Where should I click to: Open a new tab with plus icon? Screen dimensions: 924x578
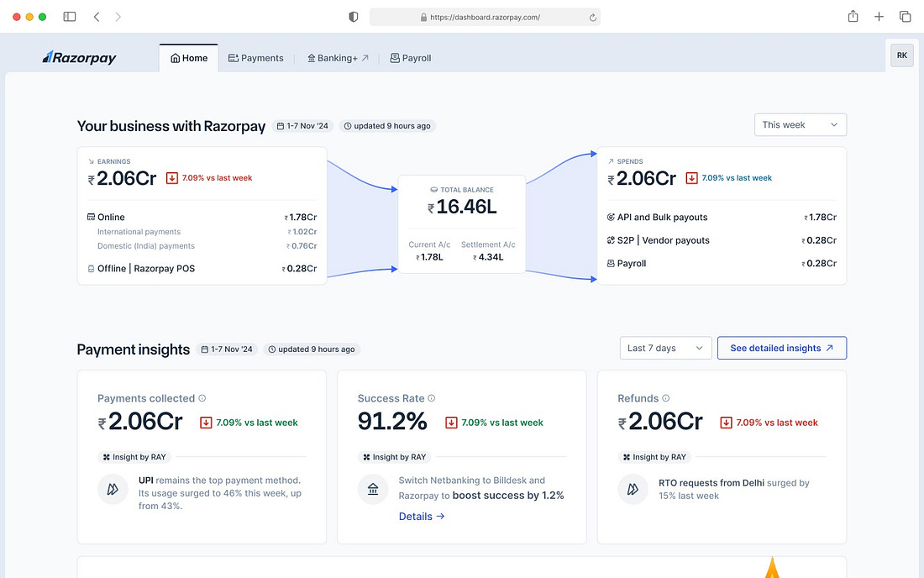[879, 17]
